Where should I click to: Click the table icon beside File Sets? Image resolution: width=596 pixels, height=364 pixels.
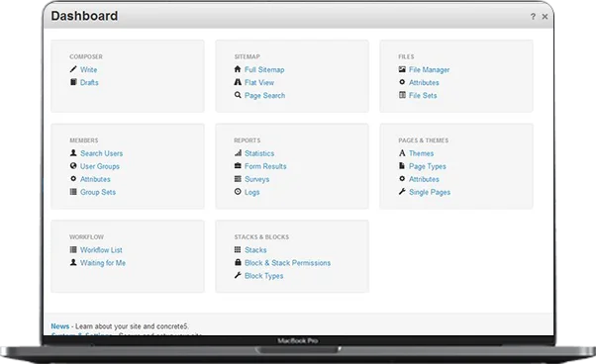click(402, 95)
